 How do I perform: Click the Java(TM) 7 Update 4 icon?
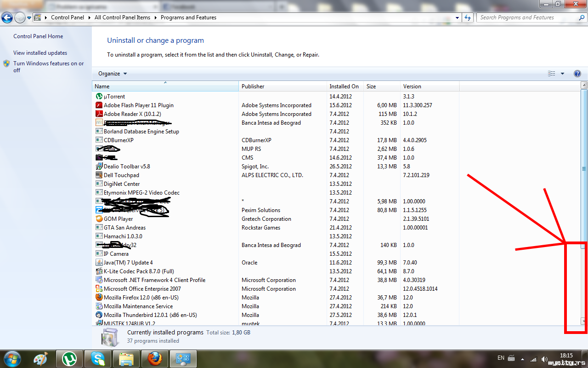99,263
